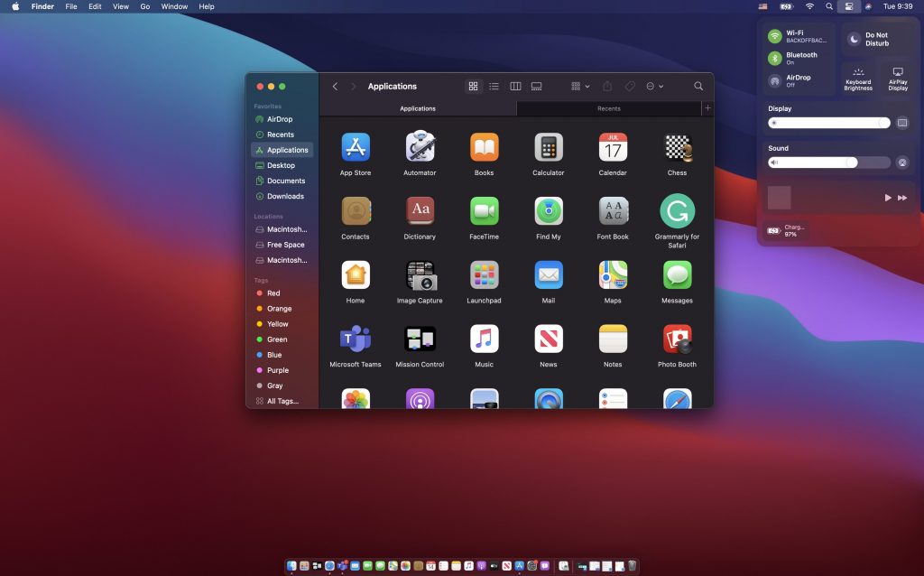Select the Grammarly for Safari icon
The width and height of the screenshot is (924, 576).
677,211
